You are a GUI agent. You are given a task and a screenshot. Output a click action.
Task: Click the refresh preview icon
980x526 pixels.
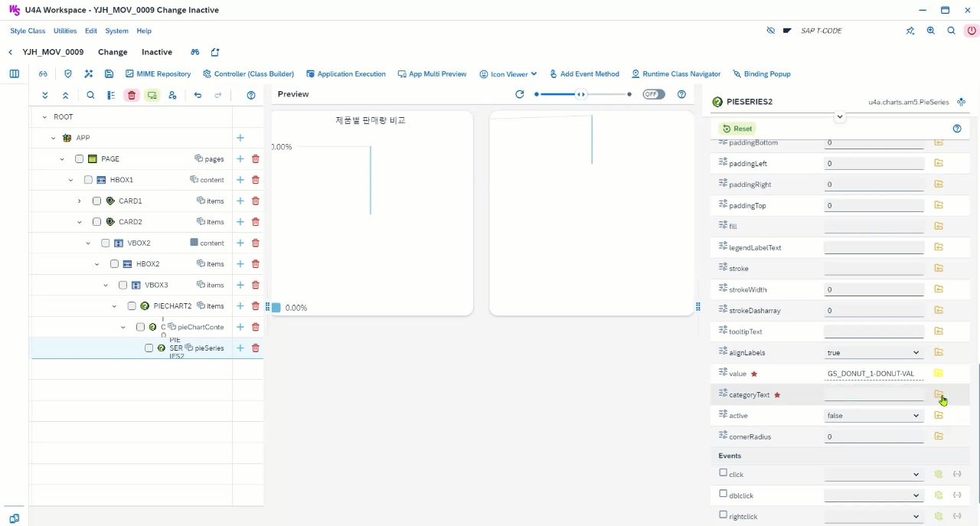tap(520, 94)
